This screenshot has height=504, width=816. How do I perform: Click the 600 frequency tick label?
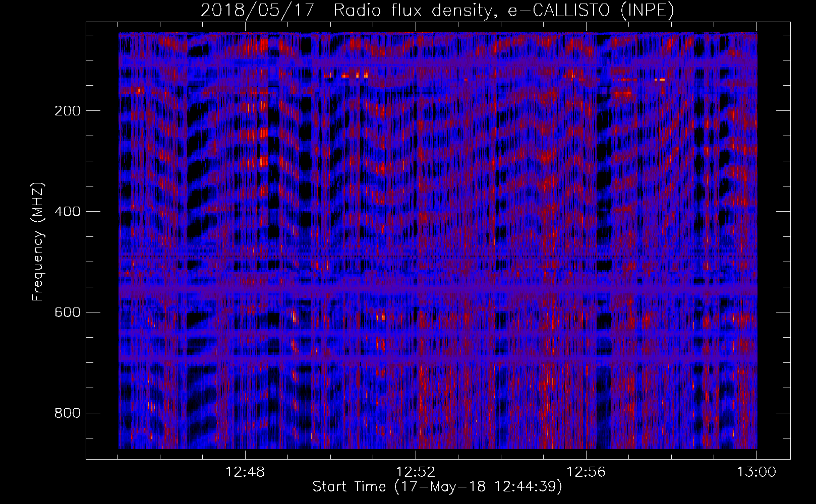[x=67, y=312]
